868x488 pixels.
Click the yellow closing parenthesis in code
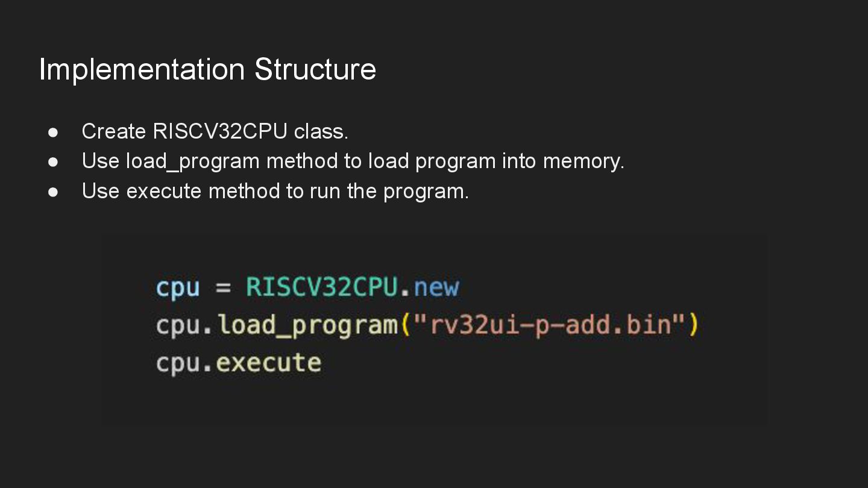pyautogui.click(x=693, y=325)
